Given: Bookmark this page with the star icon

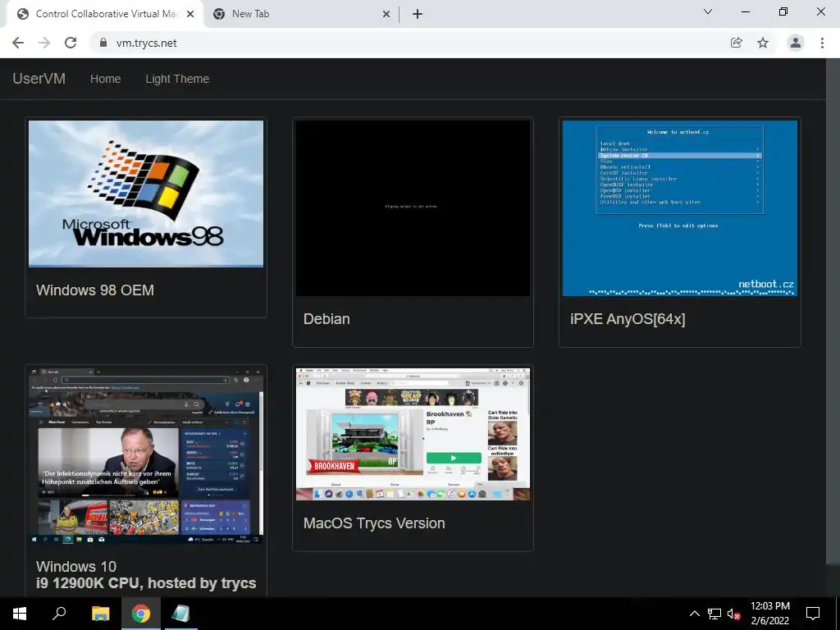Looking at the screenshot, I should click(763, 43).
